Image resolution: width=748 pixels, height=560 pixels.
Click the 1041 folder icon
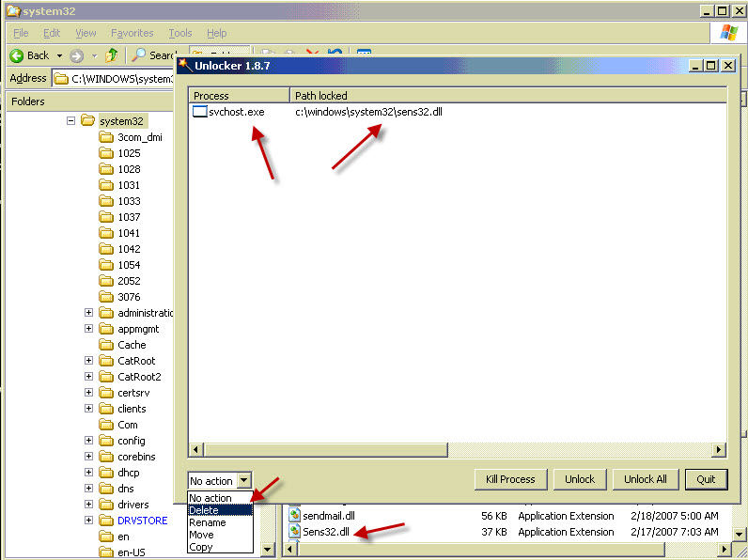coord(106,233)
